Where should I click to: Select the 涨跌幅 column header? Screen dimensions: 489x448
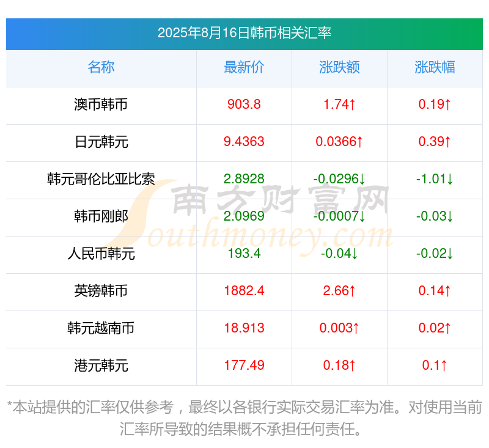point(435,67)
